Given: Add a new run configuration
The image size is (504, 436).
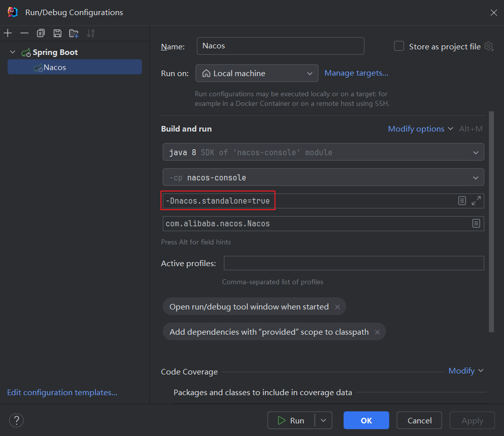Looking at the screenshot, I should pos(8,33).
